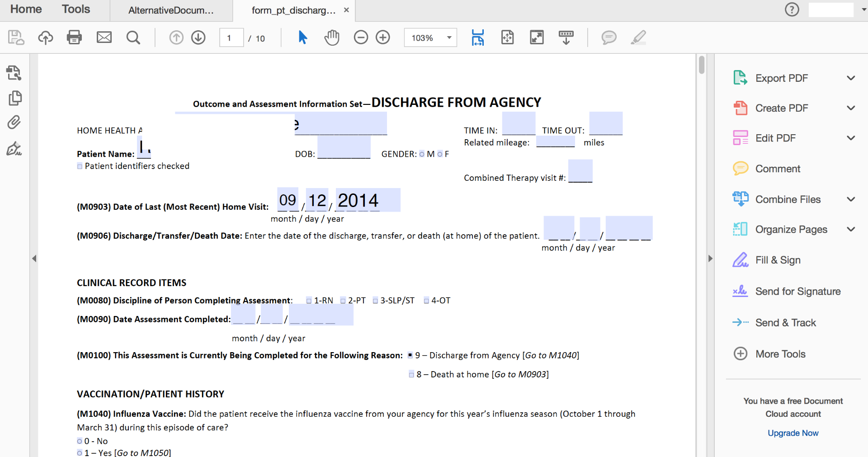
Task: Collapse the right tools pane arrow
Action: tap(710, 259)
